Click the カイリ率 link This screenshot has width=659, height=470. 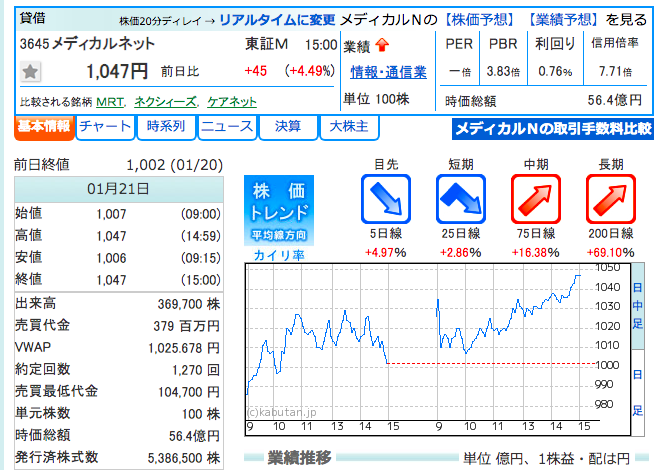(279, 255)
